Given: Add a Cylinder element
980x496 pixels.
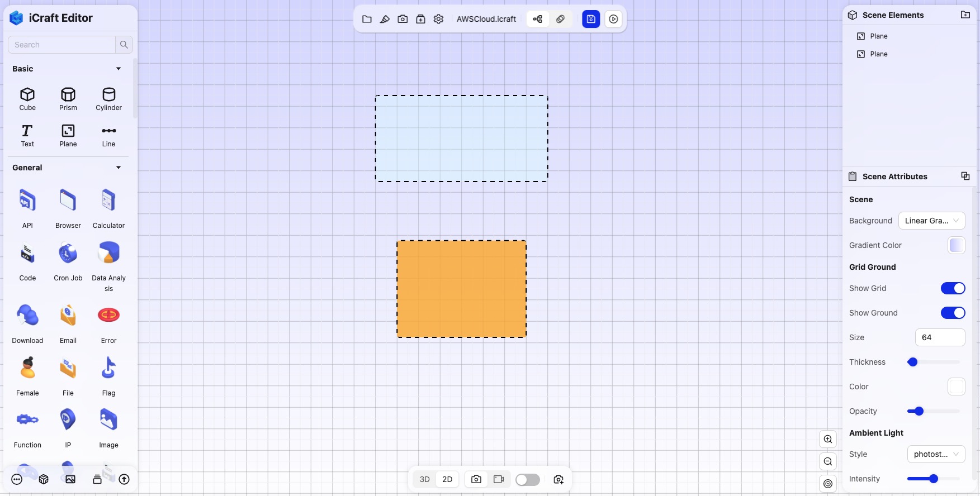Looking at the screenshot, I should (108, 99).
